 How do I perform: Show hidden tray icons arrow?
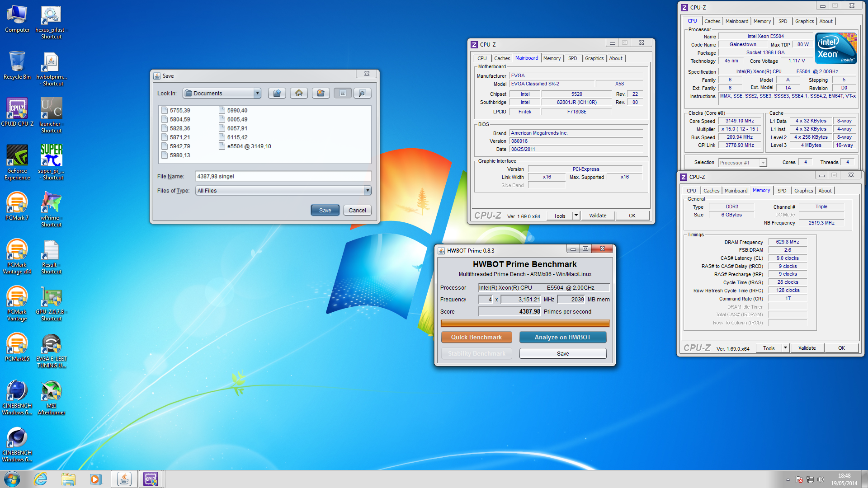(x=788, y=479)
